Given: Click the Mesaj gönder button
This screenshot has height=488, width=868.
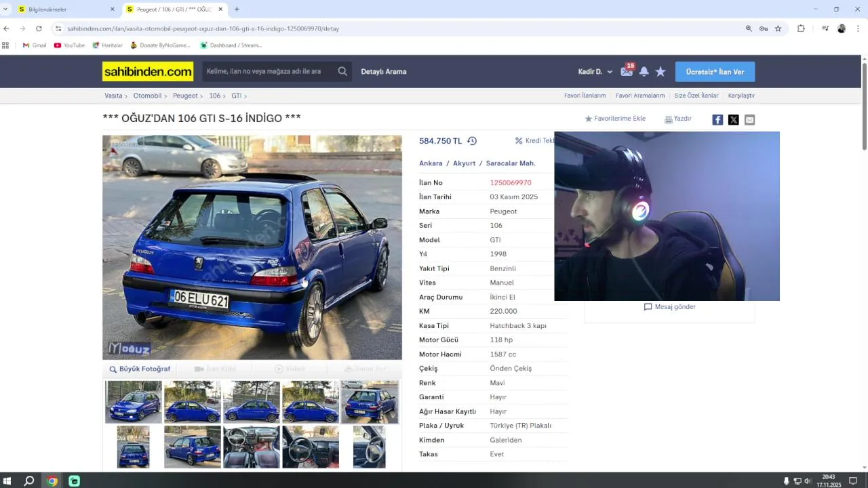Looking at the screenshot, I should 669,307.
